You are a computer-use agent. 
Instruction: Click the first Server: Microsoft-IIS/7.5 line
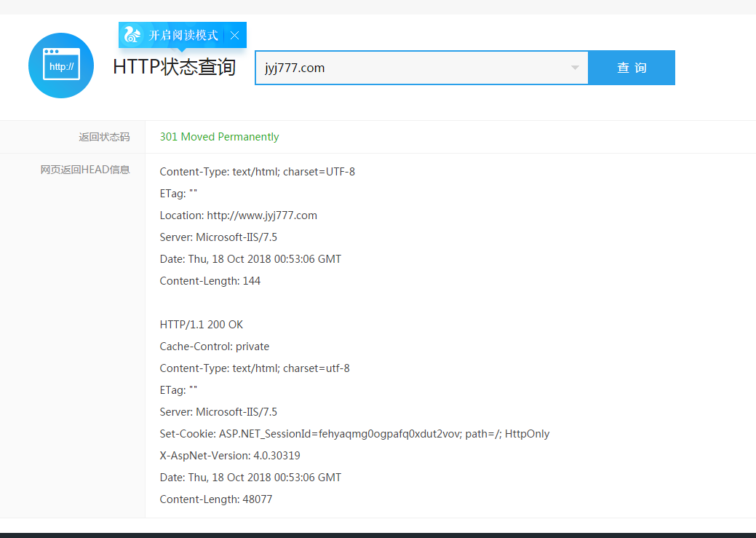(218, 237)
